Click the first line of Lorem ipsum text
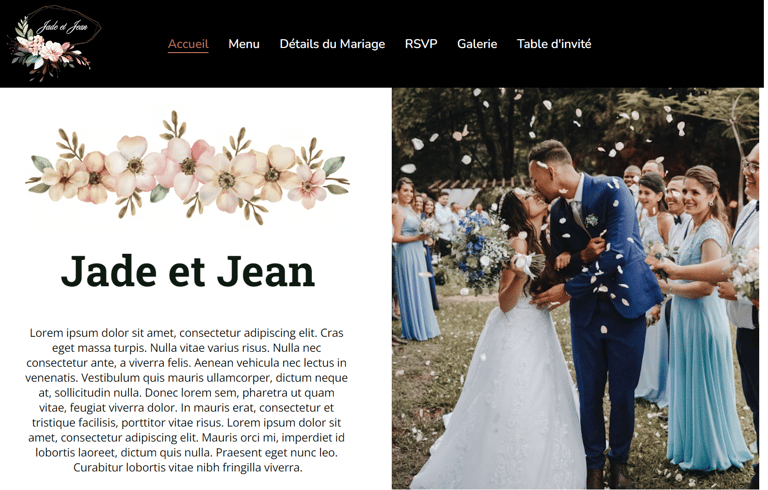 (x=188, y=335)
